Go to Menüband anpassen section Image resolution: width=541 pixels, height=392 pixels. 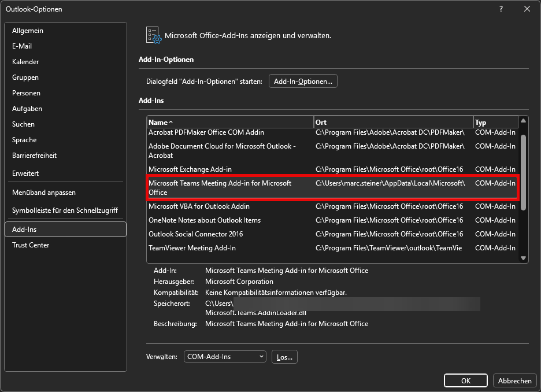coord(44,193)
